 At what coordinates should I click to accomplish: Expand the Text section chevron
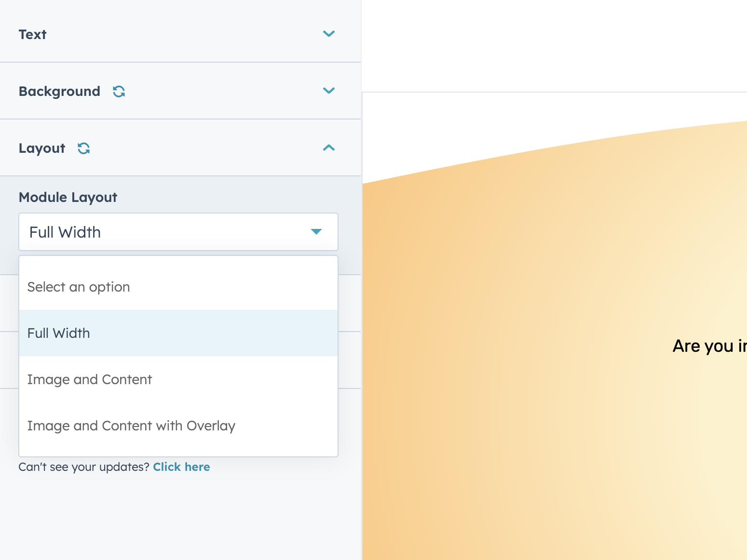point(328,34)
